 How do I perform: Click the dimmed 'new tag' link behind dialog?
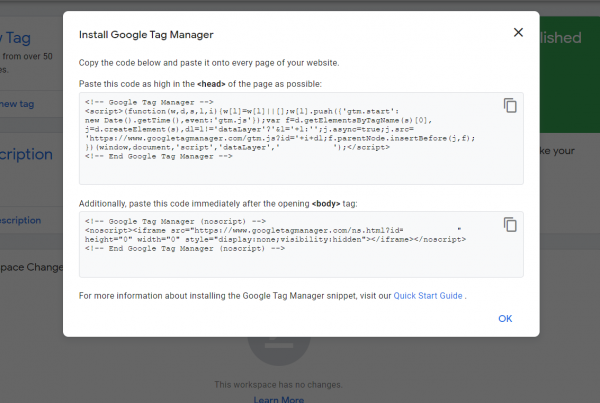(x=17, y=104)
